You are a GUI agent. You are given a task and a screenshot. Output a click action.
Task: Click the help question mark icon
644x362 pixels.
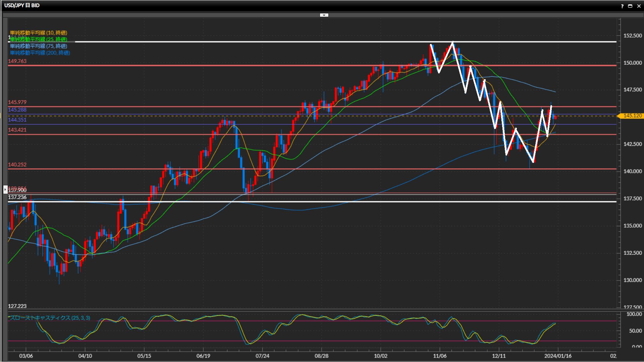(x=622, y=6)
